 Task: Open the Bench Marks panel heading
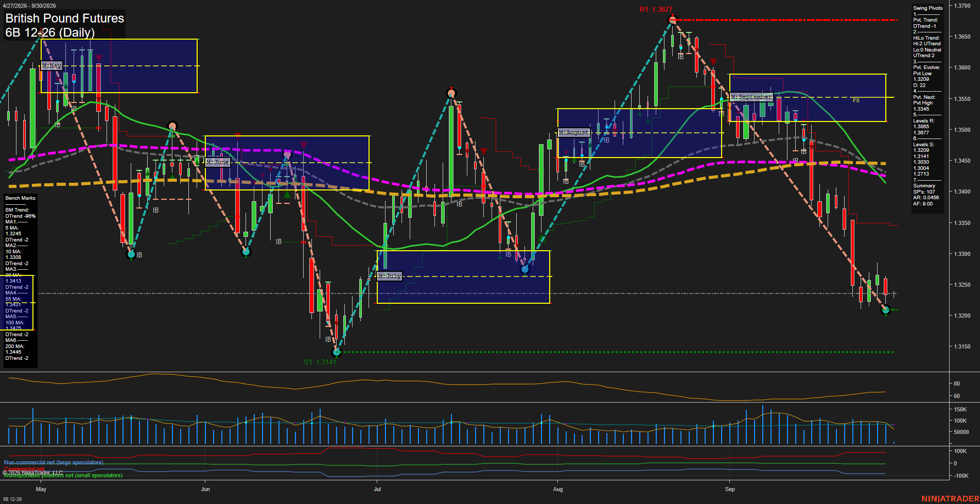[x=21, y=198]
